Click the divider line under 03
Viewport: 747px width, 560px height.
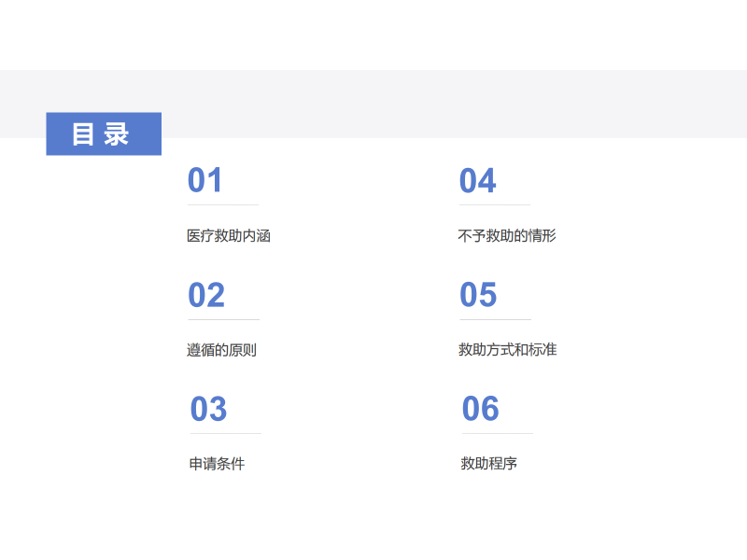coord(226,433)
